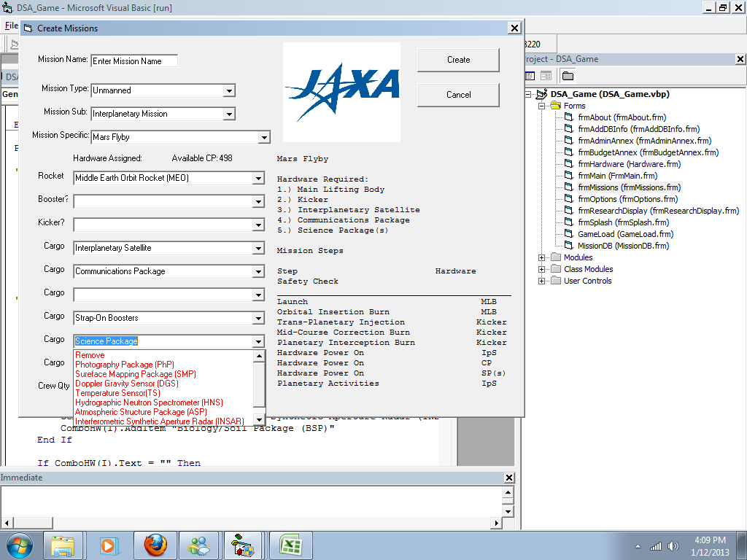Select frmAddDBInfo form icon in project tree

(x=569, y=128)
